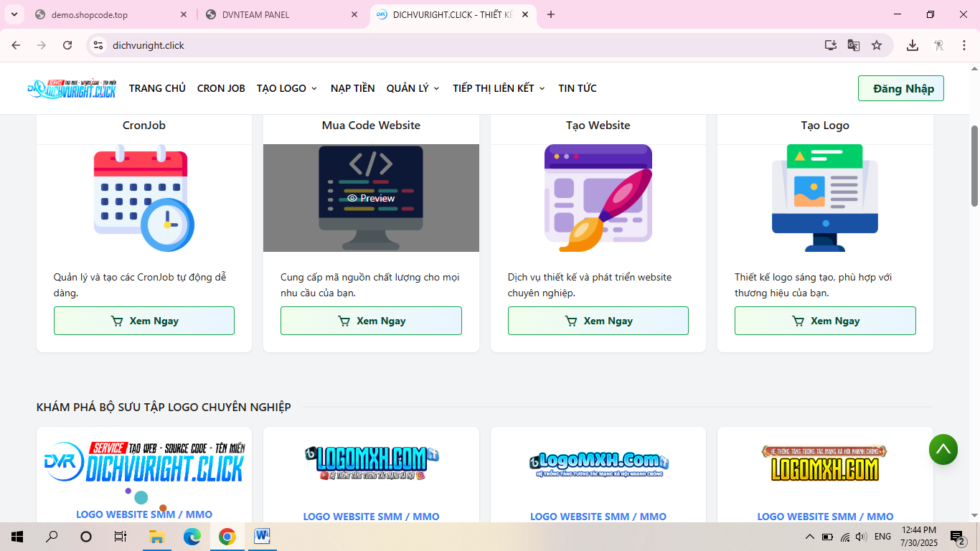The height and width of the screenshot is (551, 980).
Task: Click the green scroll-to-top arrow button
Action: (943, 450)
